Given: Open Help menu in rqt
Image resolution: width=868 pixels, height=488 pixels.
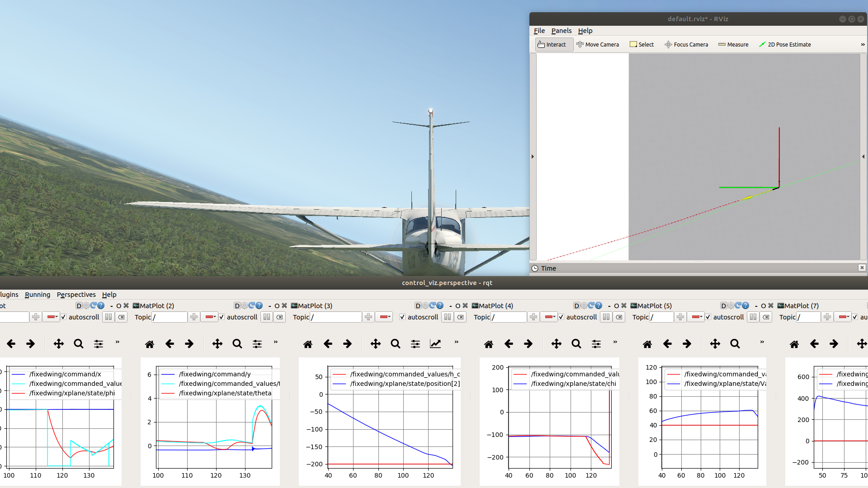Looking at the screenshot, I should pos(109,295).
